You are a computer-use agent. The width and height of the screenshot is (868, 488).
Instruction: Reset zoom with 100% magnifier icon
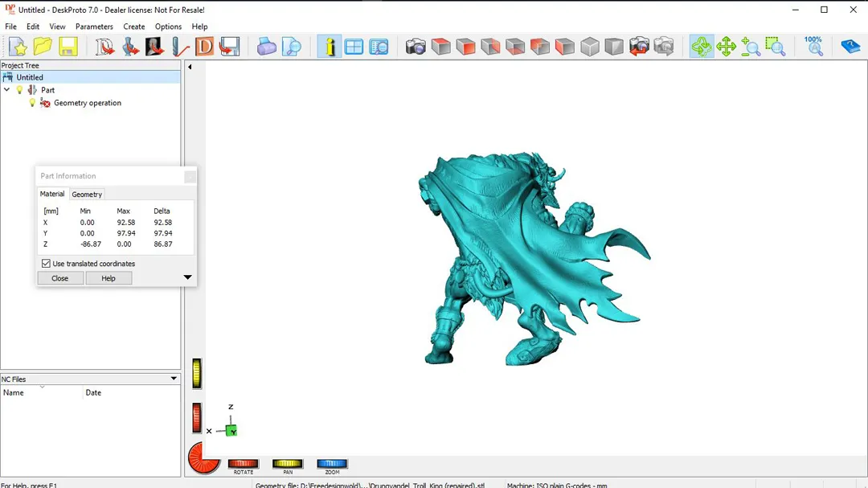[x=813, y=47]
